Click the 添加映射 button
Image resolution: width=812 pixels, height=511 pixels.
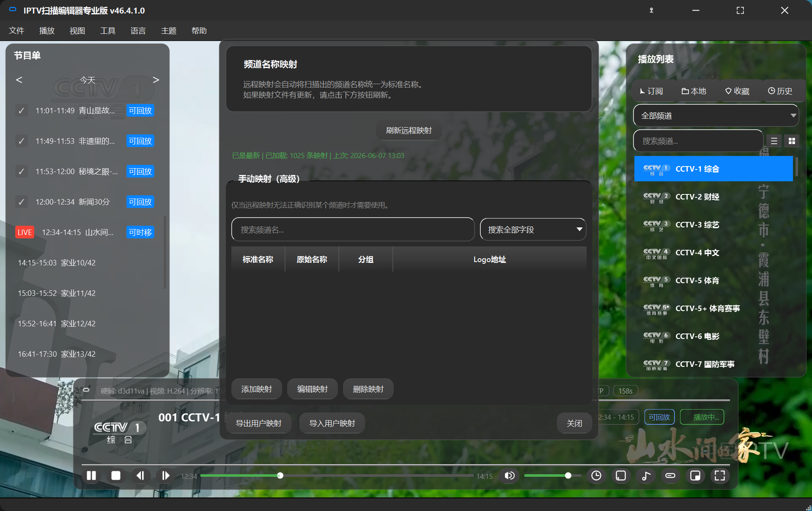256,389
